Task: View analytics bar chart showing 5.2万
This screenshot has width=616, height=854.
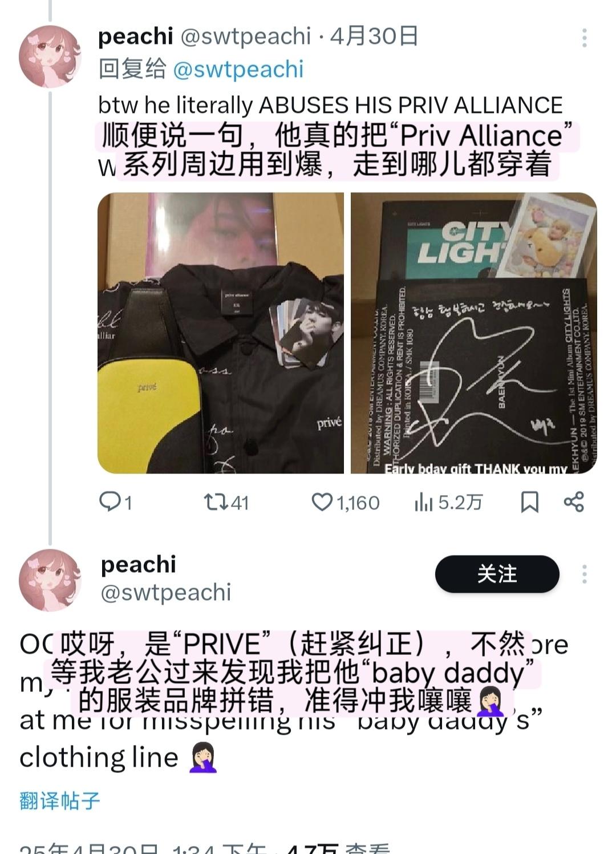Action: (x=423, y=502)
